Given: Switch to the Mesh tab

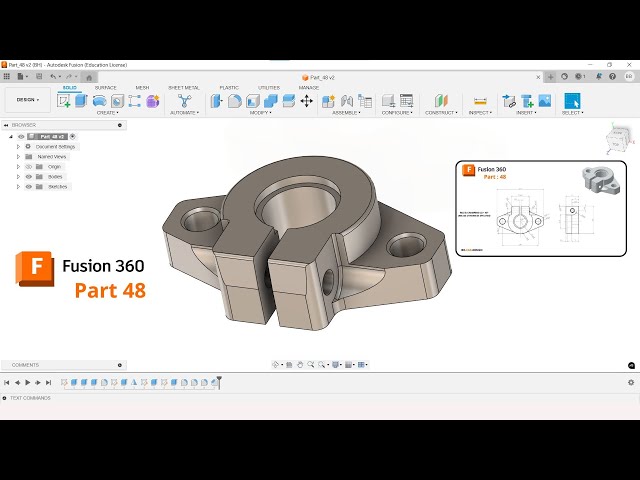Looking at the screenshot, I should click(x=142, y=88).
